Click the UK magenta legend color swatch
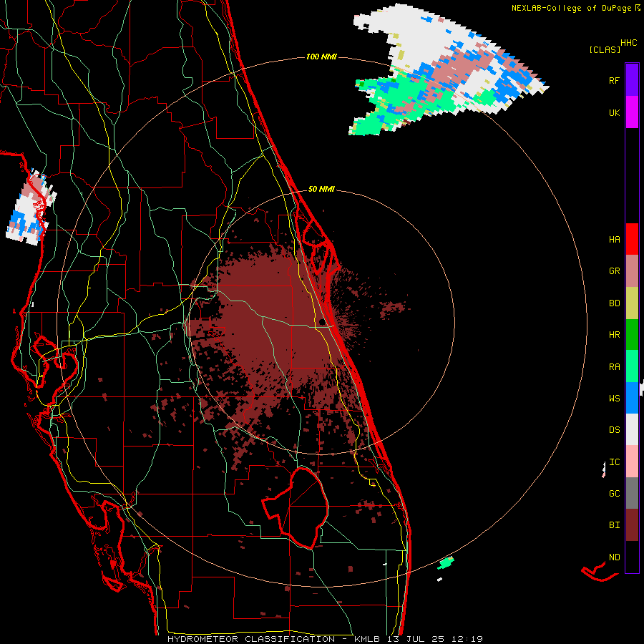Viewport: 644px width, 644px height. coord(632,112)
